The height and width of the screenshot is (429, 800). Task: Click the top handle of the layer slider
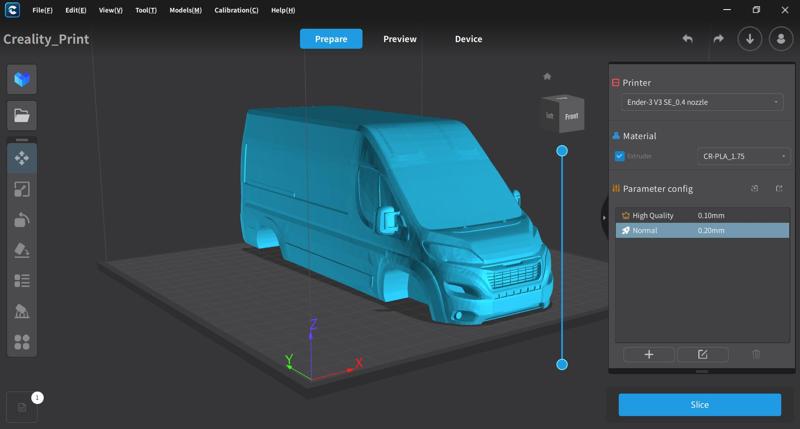point(562,150)
